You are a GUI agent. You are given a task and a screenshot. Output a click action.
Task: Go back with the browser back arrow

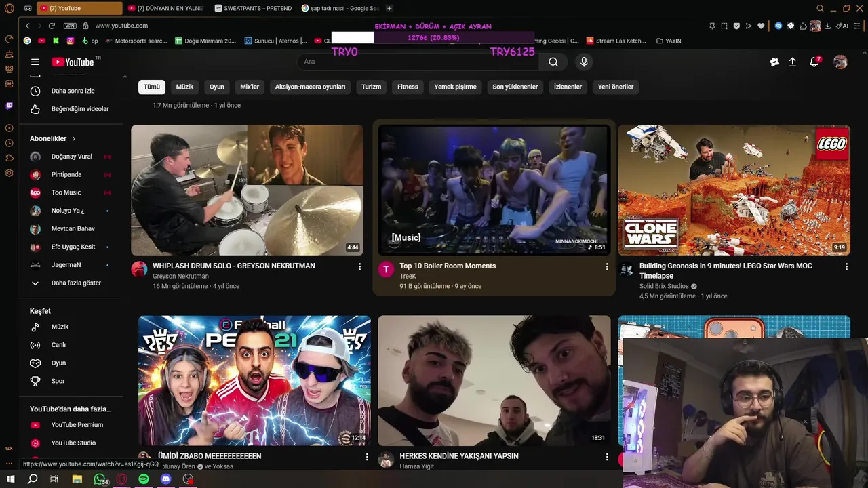point(27,26)
